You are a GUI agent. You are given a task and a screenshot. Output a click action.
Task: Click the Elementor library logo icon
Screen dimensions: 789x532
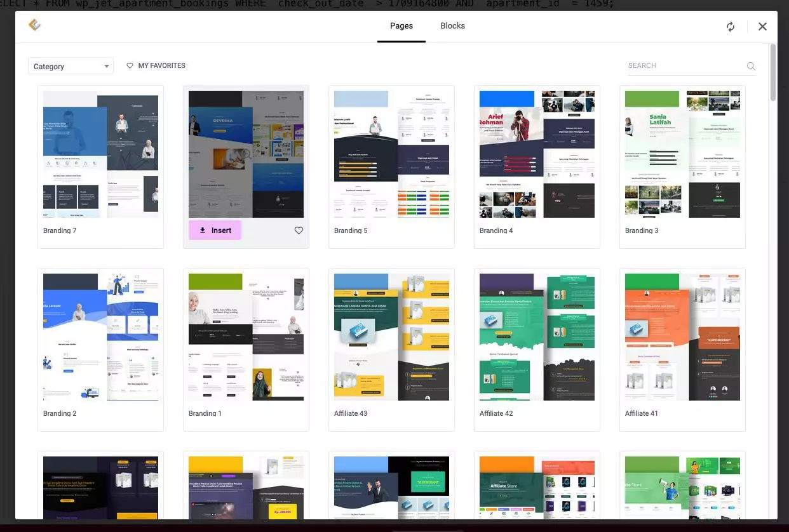(34, 25)
